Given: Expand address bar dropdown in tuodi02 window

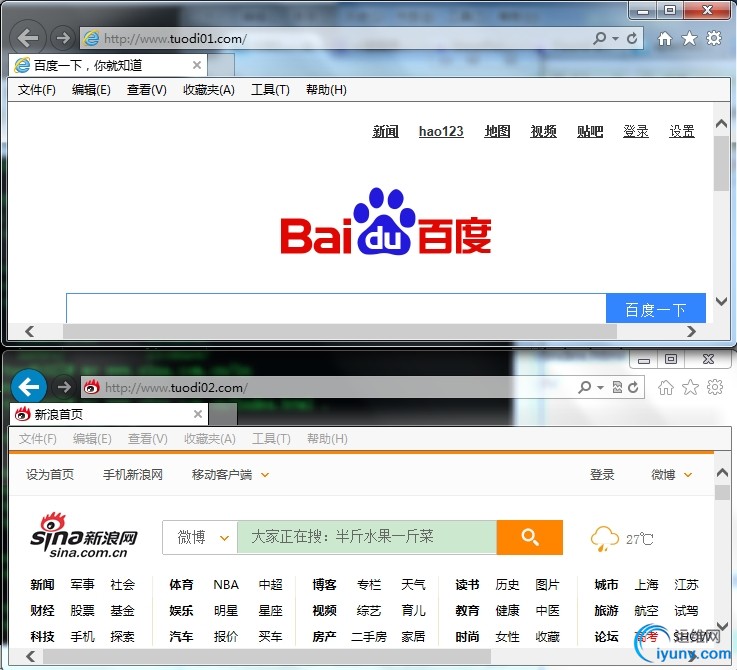Looking at the screenshot, I should pyautogui.click(x=600, y=387).
